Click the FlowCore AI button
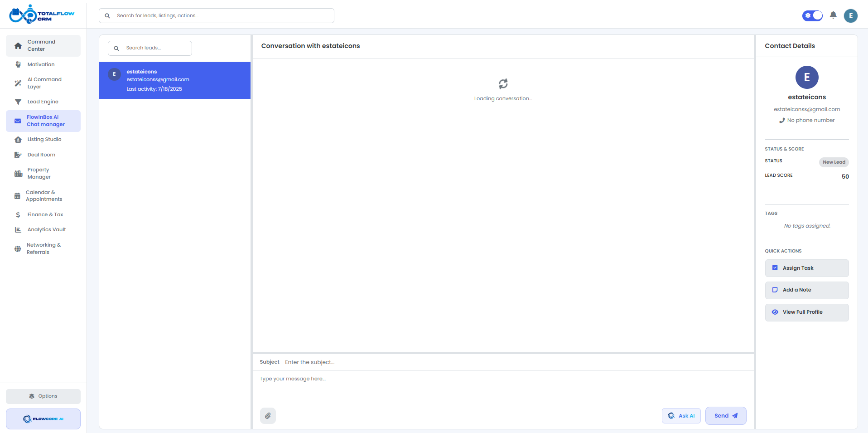Screen dimensions: 868x433 pyautogui.click(x=43, y=418)
